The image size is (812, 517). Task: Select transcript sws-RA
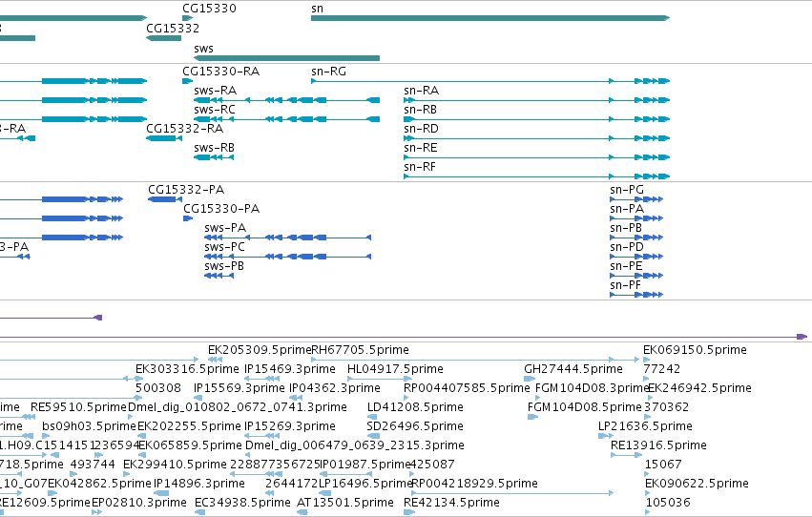pos(286,100)
